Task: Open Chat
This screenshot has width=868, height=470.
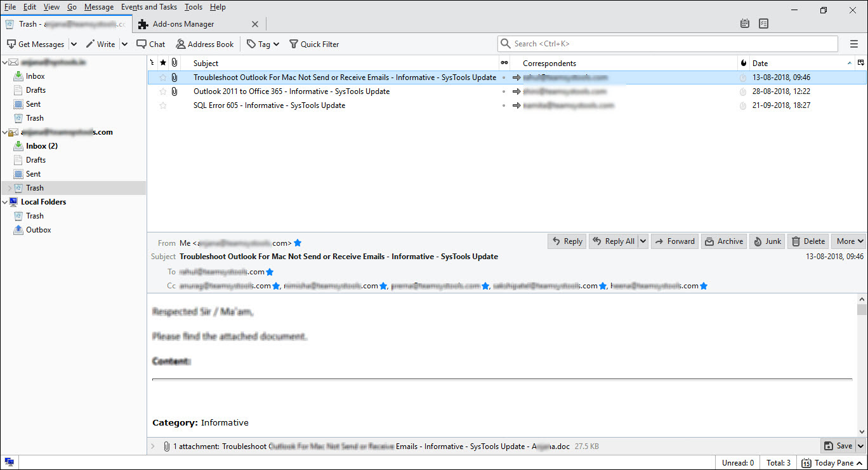Action: 151,44
